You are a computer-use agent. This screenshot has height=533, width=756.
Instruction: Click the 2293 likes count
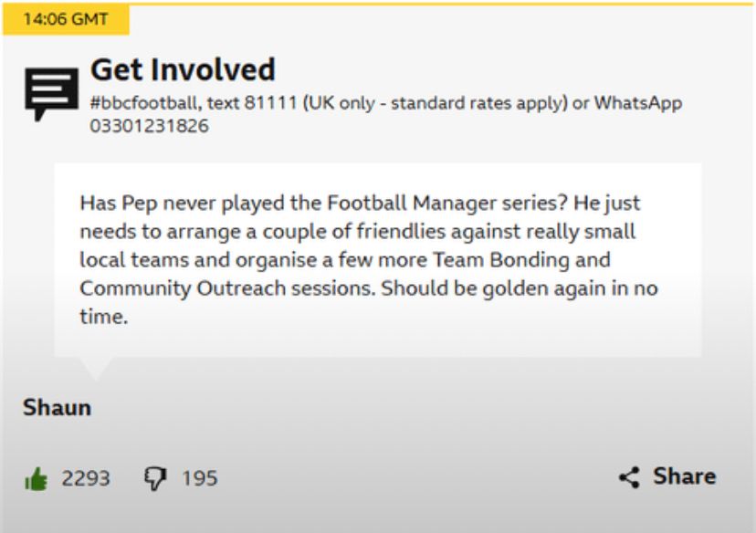(x=86, y=478)
